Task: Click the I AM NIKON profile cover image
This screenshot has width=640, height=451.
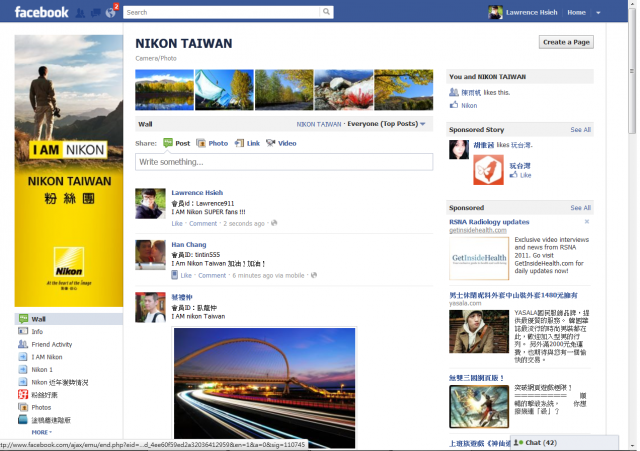Action: pos(69,171)
